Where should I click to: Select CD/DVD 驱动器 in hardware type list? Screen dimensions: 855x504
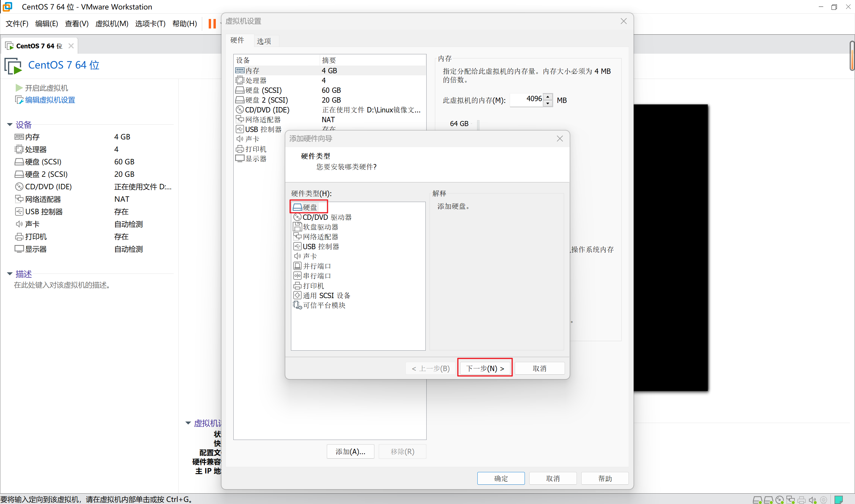[327, 217]
